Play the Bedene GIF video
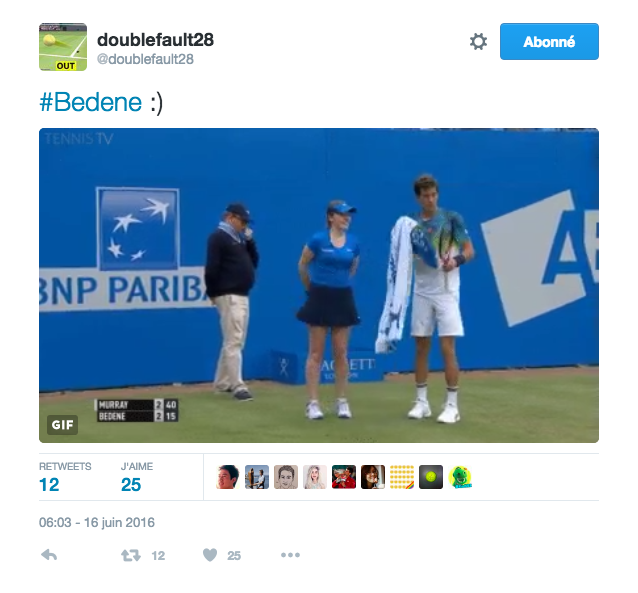The height and width of the screenshot is (593, 638). click(319, 285)
